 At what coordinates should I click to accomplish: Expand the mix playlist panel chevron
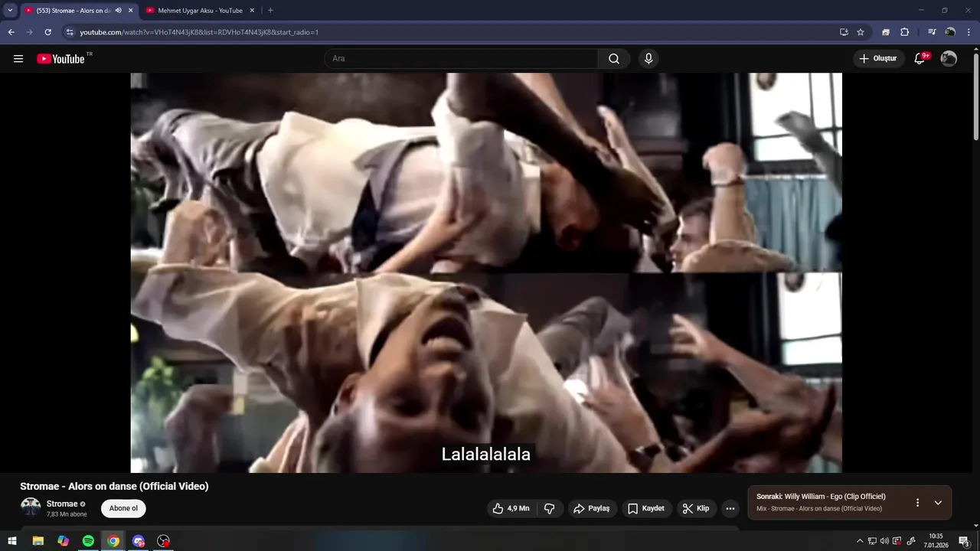(x=938, y=503)
